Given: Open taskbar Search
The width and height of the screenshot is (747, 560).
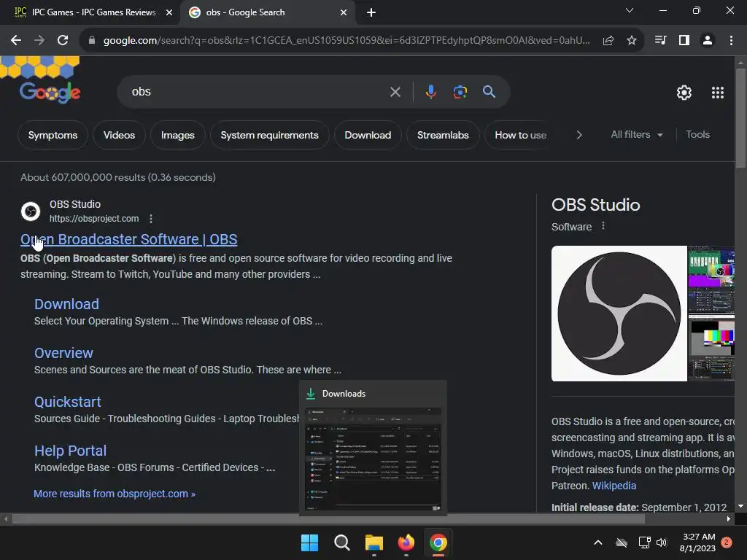Looking at the screenshot, I should (x=341, y=542).
